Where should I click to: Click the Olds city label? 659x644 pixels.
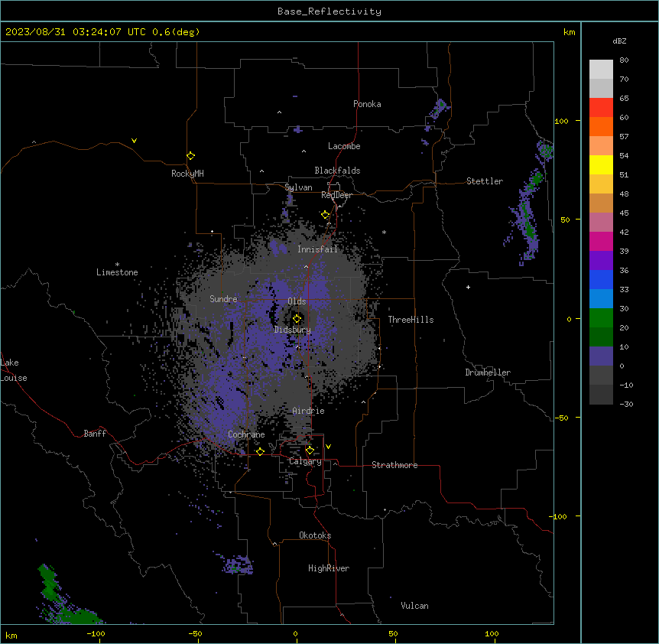coord(297,301)
